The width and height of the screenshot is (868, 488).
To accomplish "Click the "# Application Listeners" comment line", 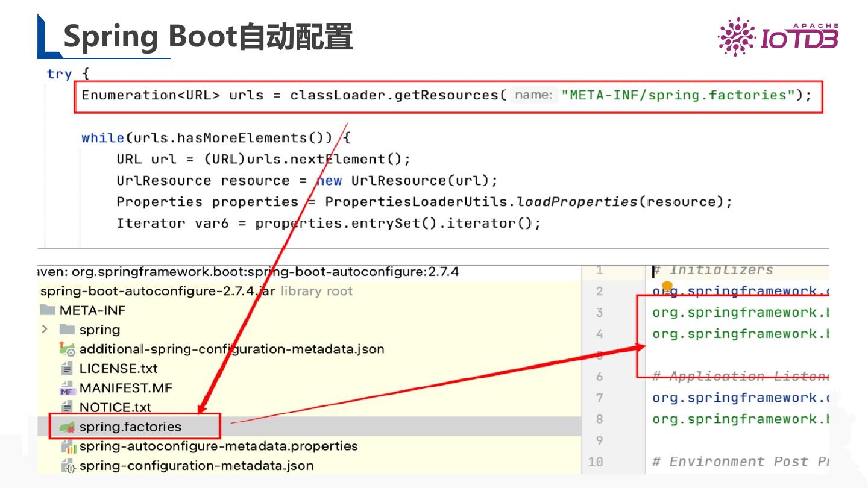I will click(741, 377).
